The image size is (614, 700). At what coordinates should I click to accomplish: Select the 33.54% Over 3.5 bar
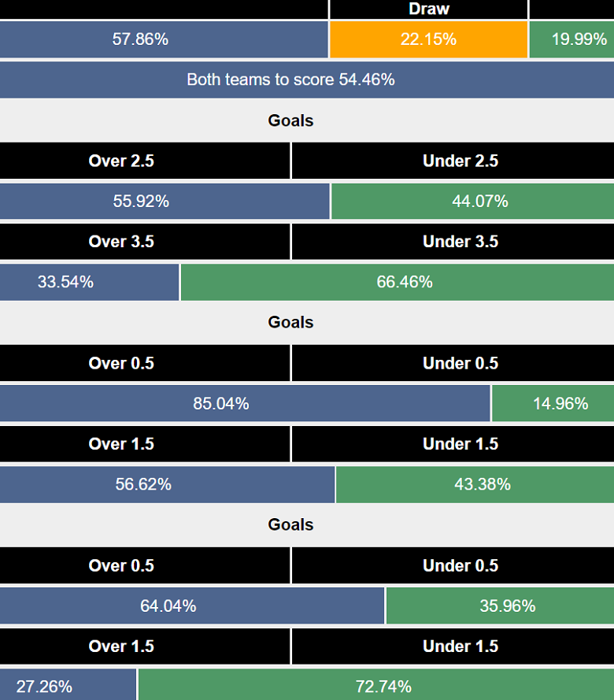pyautogui.click(x=89, y=282)
